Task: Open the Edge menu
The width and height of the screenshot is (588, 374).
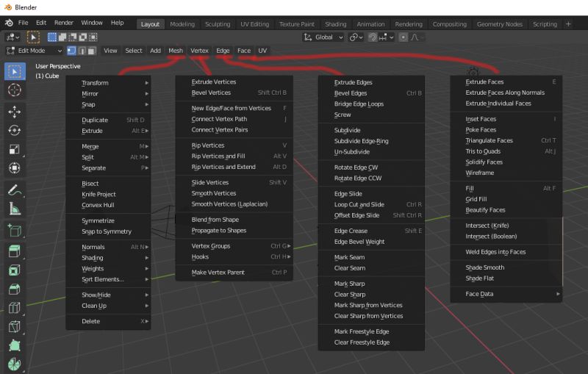Action: (223, 51)
